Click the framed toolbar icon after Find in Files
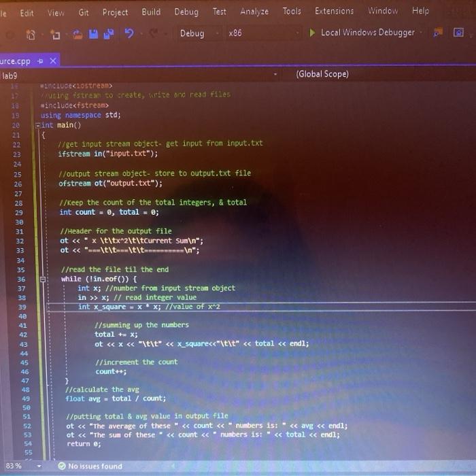 (458, 32)
